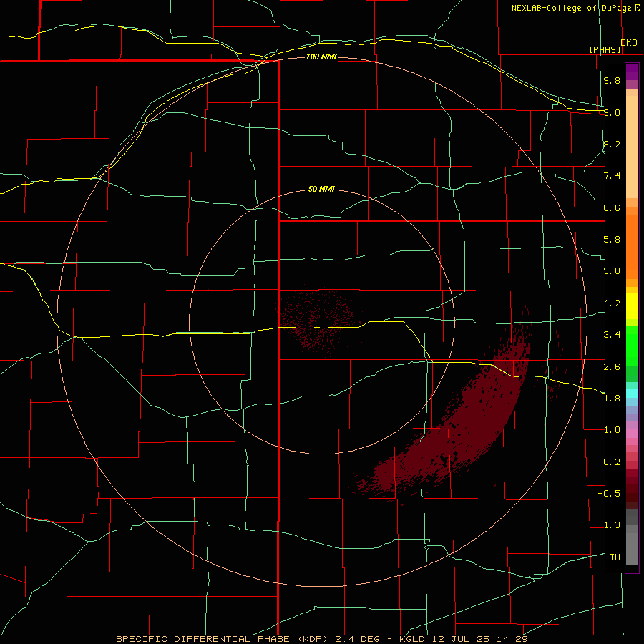This screenshot has width=644, height=644.
Task: Click the 4.2 color scale value
Action: click(612, 303)
